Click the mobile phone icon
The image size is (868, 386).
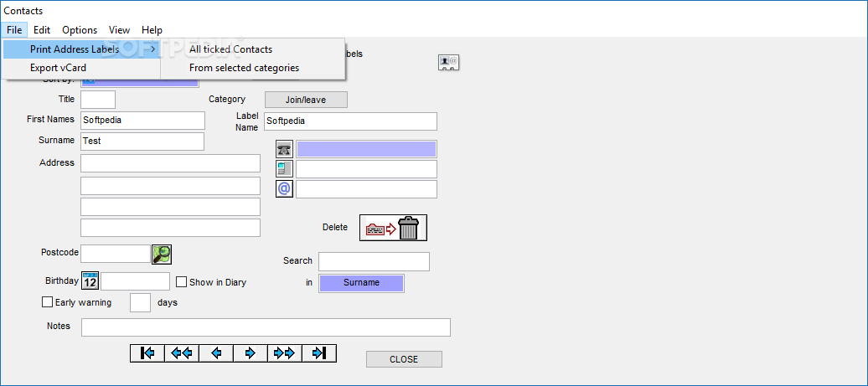coord(285,169)
